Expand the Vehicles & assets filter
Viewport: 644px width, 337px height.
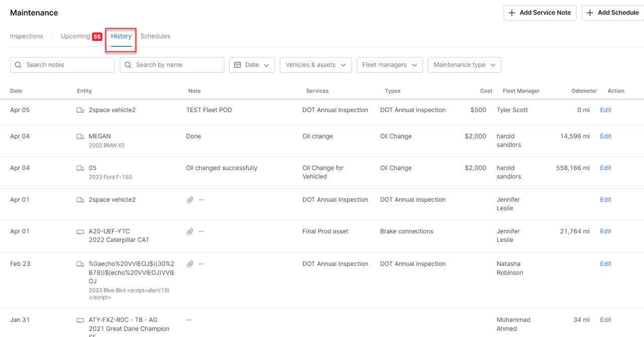pyautogui.click(x=315, y=65)
